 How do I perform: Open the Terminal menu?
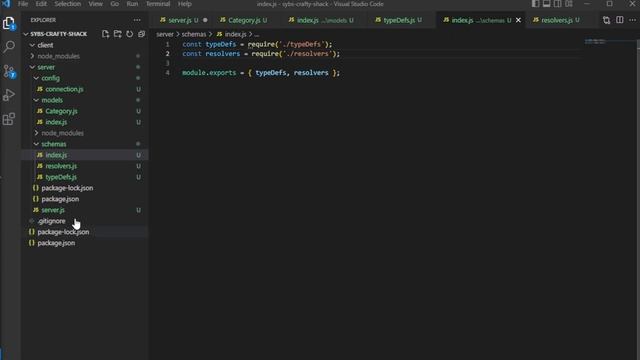[x=158, y=4]
